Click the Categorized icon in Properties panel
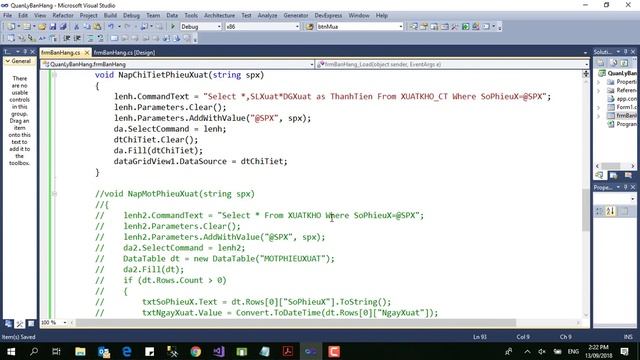The image size is (640, 360). (600, 211)
